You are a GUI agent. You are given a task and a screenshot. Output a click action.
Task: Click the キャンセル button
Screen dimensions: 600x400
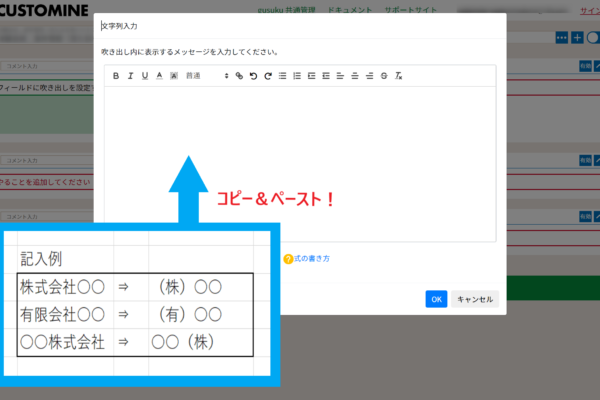coord(474,299)
